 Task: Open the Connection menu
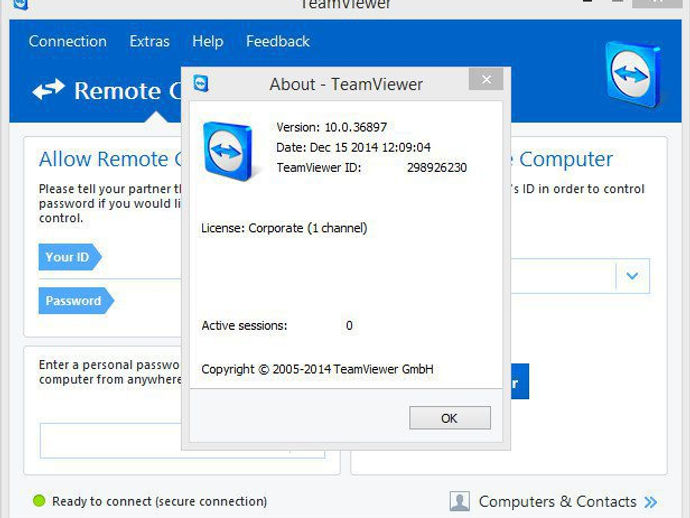[x=67, y=41]
